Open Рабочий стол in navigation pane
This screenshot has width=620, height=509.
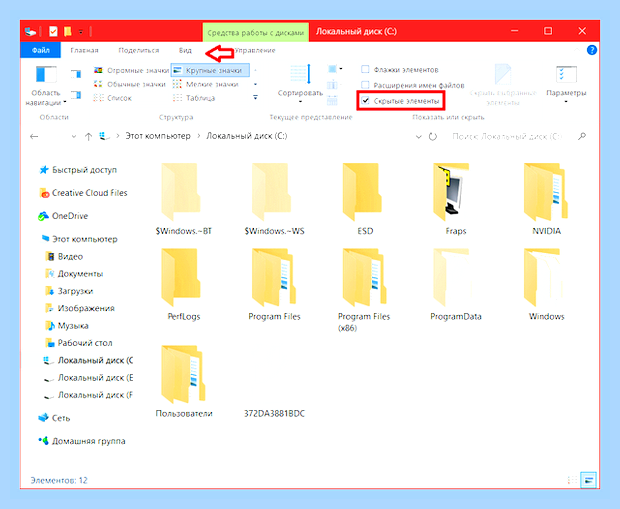[79, 343]
